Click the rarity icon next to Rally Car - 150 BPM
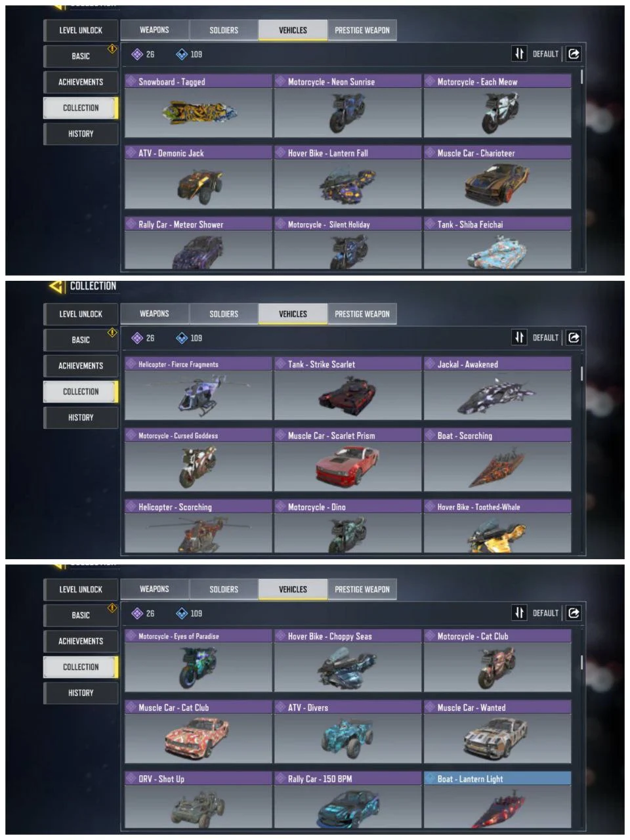This screenshot has width=630, height=840. pyautogui.click(x=280, y=779)
